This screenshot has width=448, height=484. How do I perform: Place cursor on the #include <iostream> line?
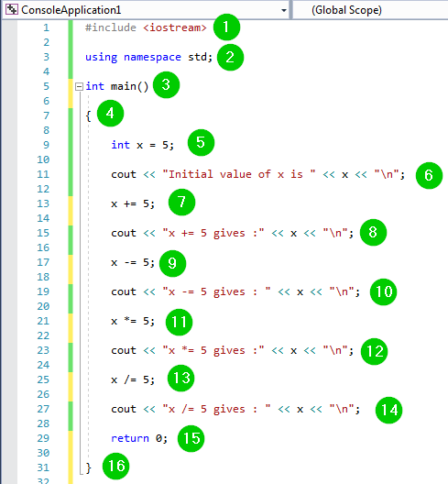tap(146, 27)
